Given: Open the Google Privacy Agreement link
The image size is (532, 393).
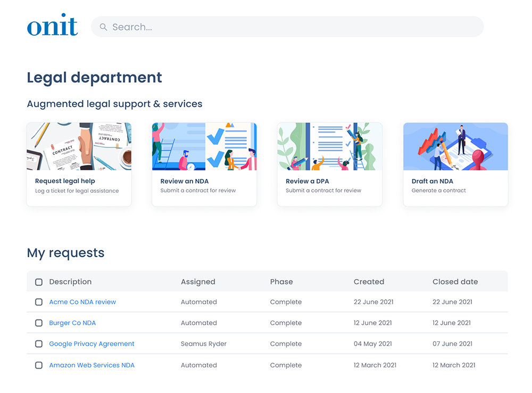Looking at the screenshot, I should coord(92,344).
